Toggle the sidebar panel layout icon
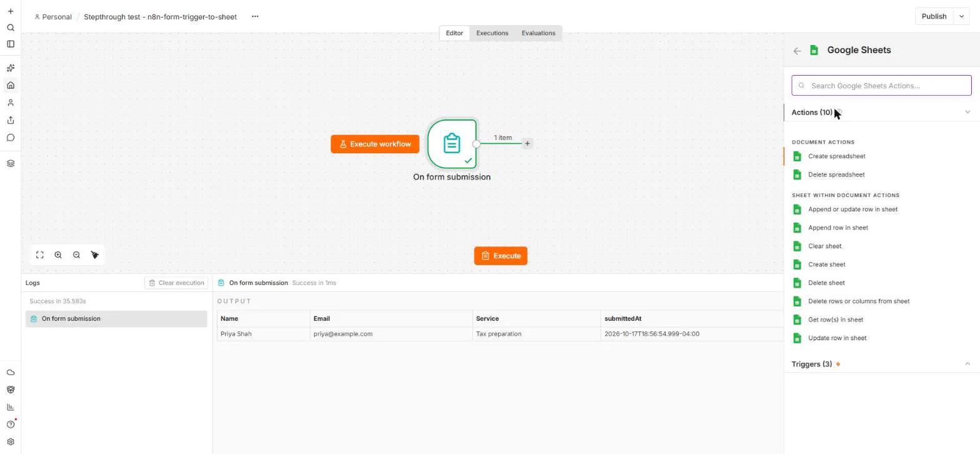 click(11, 44)
